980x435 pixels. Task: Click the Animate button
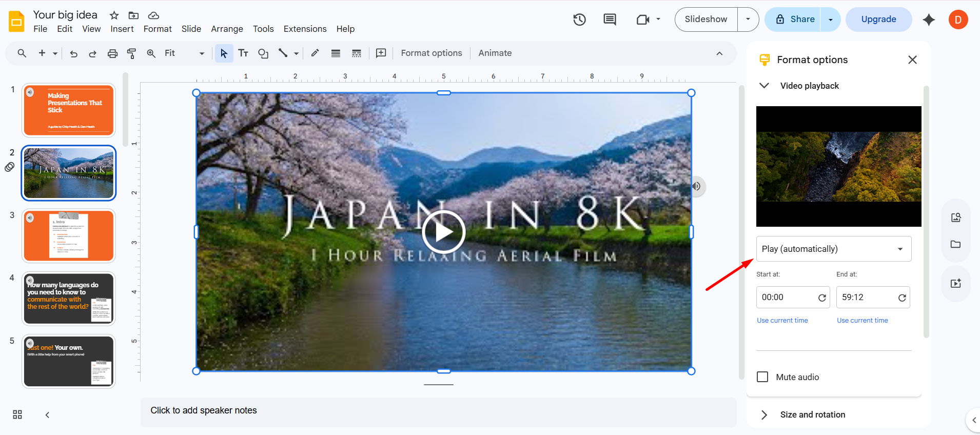click(x=495, y=53)
